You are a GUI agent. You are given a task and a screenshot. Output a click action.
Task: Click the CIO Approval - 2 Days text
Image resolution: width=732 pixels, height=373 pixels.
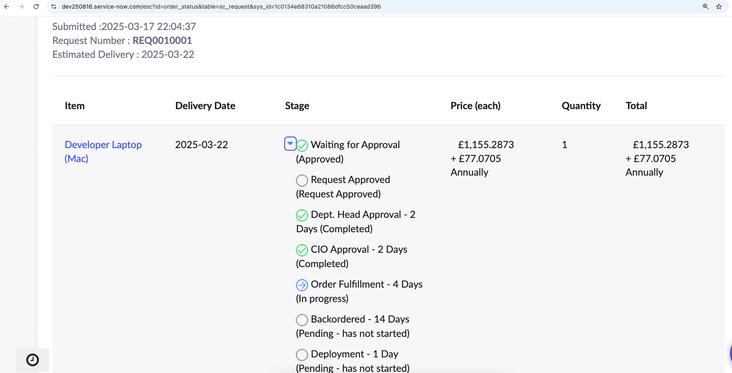(x=359, y=249)
